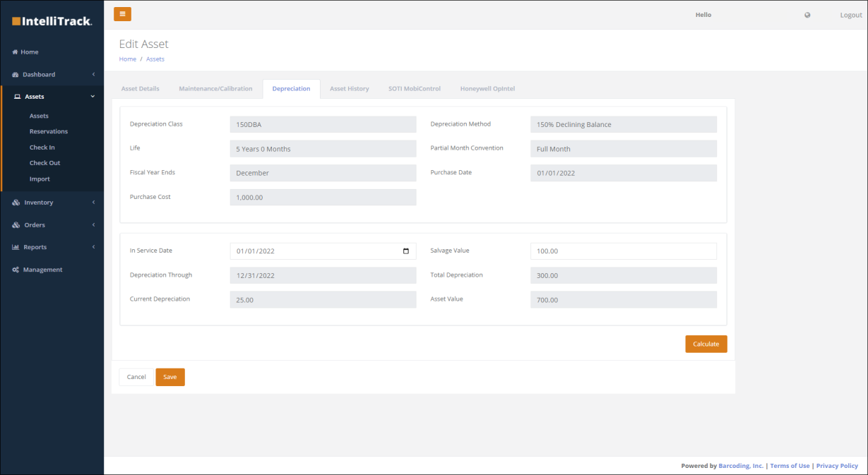Follow the Assets breadcrumb link

[155, 59]
